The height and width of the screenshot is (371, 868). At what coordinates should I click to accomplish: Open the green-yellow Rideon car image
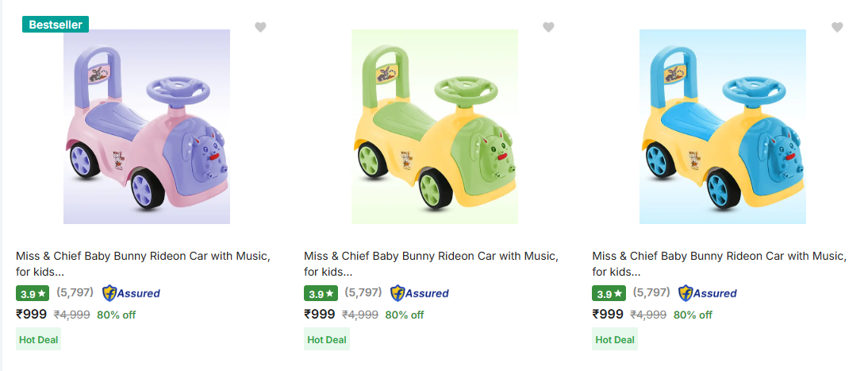pos(435,127)
